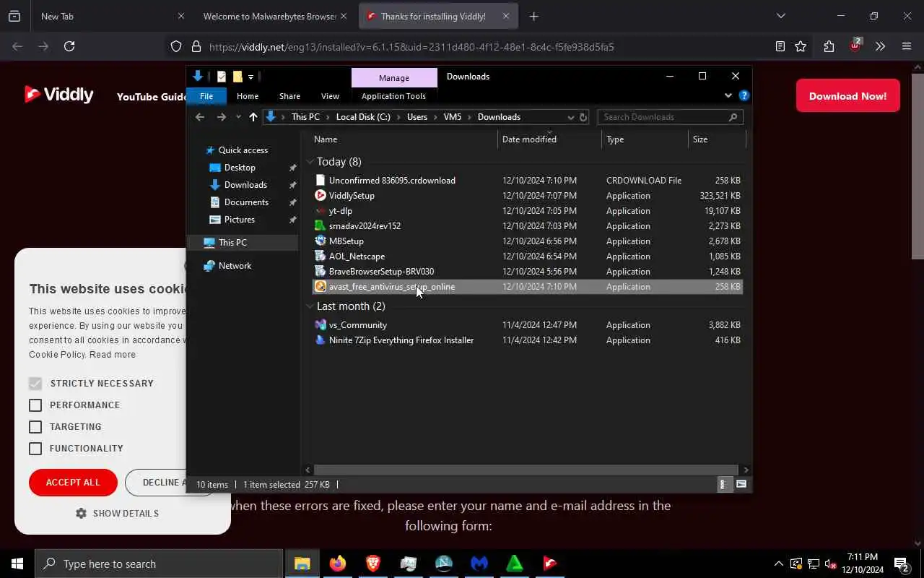Click the Unconfirmed 836095.crdownload file icon

point(321,181)
